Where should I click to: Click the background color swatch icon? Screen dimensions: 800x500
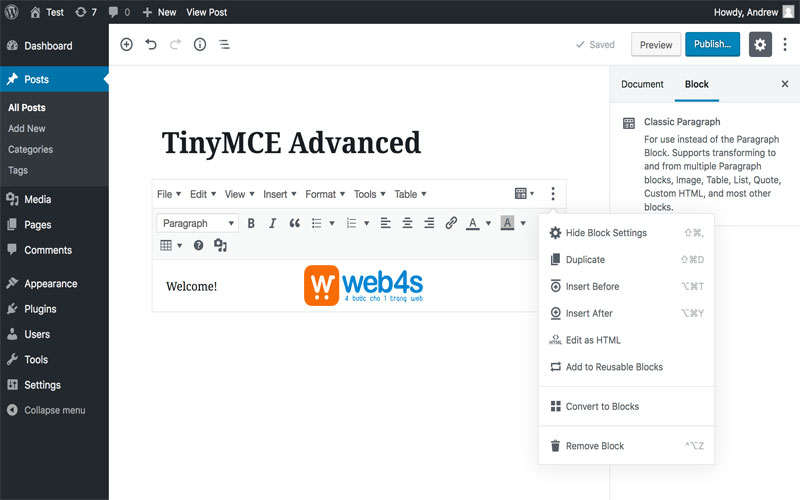pos(507,223)
